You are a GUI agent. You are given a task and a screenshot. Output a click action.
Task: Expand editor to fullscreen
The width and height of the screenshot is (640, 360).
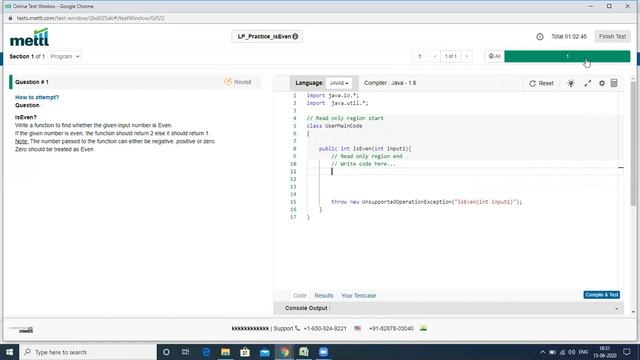[x=587, y=83]
